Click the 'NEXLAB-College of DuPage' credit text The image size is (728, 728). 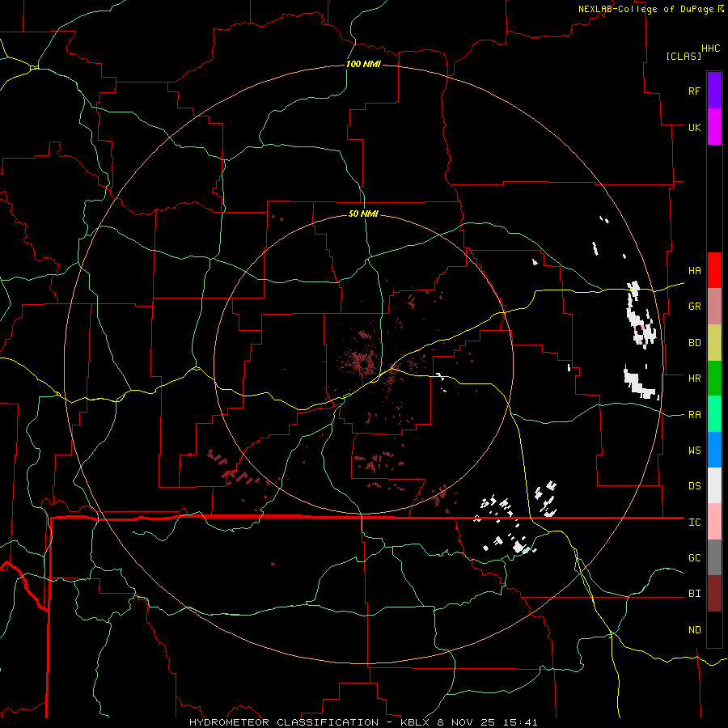pyautogui.click(x=645, y=9)
